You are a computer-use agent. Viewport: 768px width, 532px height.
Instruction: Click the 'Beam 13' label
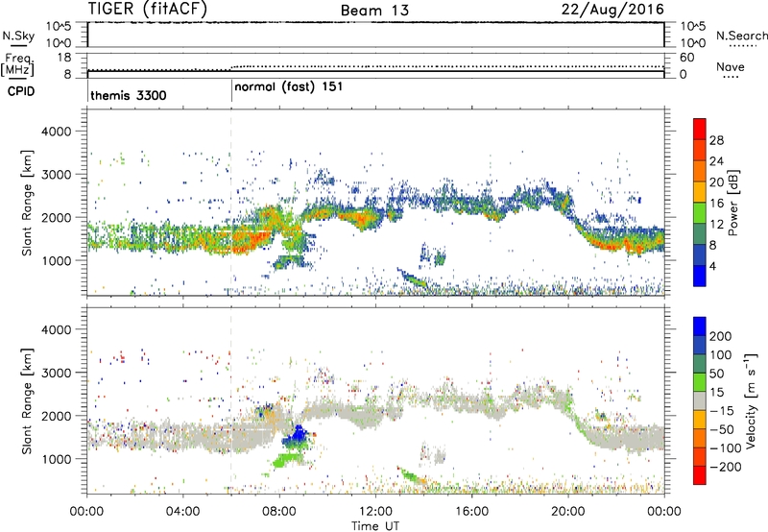pyautogui.click(x=374, y=11)
